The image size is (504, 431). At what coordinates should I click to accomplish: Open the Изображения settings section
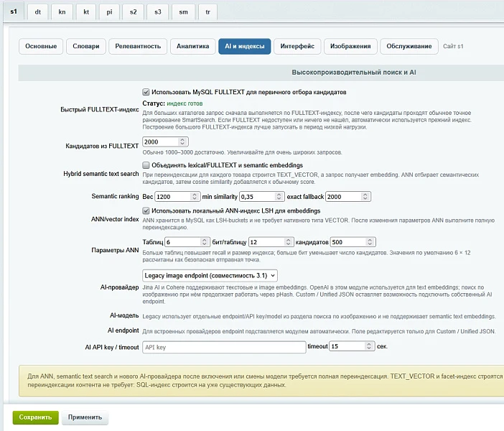tap(350, 46)
